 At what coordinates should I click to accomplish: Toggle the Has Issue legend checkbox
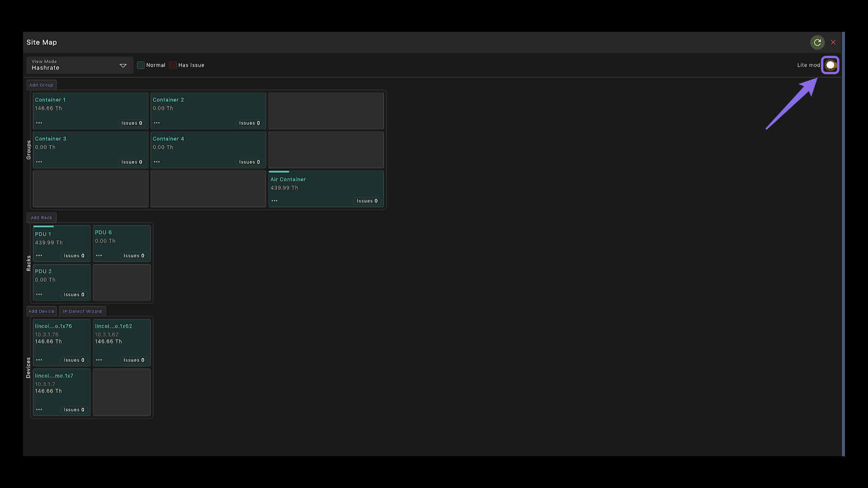coord(173,65)
